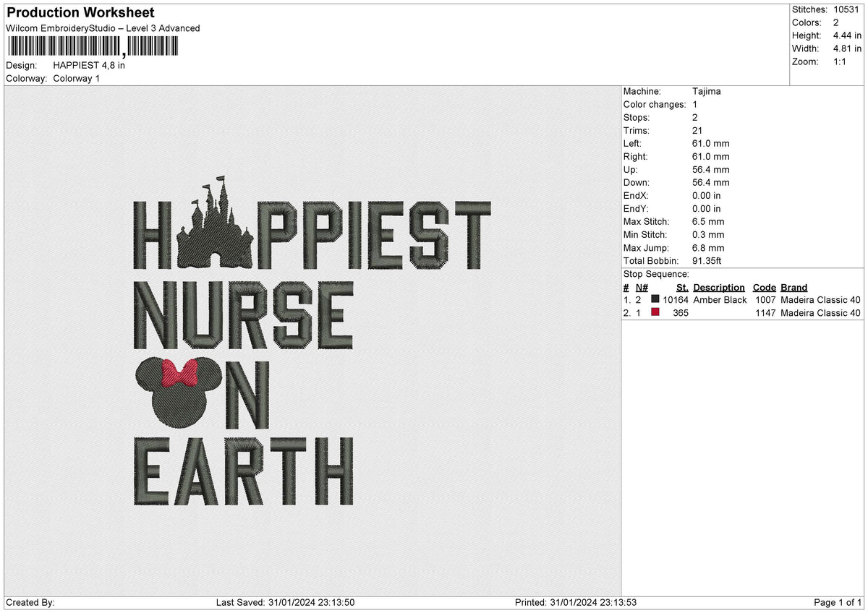This screenshot has height=613, width=868.
Task: Click the 'Code' column header
Action: 764,287
